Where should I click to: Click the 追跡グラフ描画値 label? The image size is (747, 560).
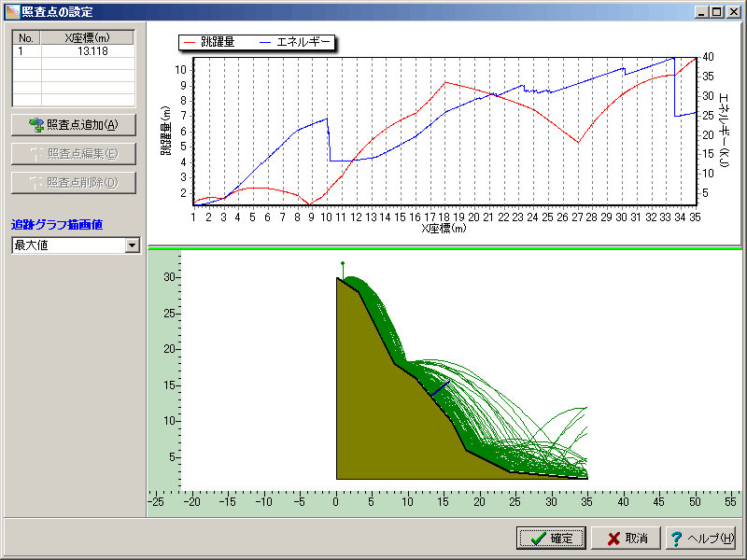pos(57,225)
